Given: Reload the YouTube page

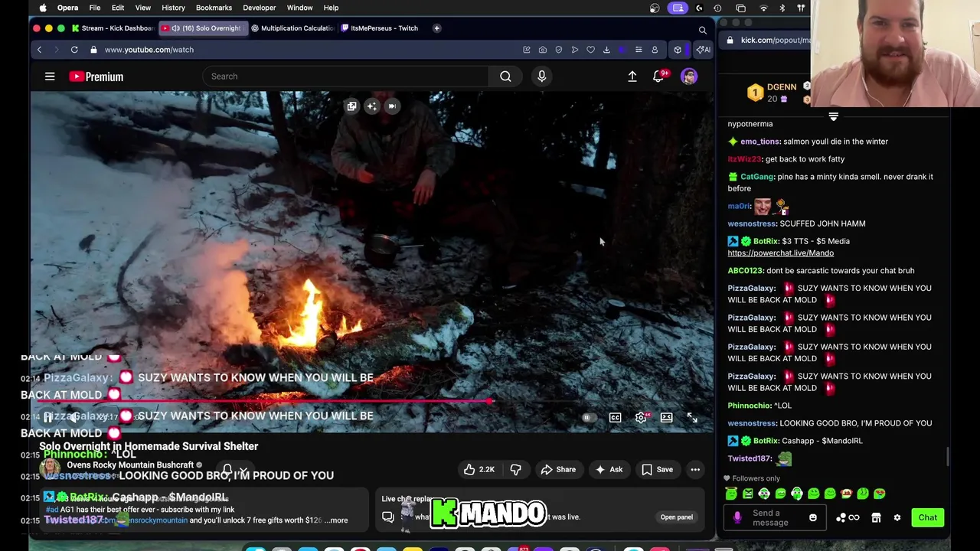Looking at the screenshot, I should tap(74, 50).
